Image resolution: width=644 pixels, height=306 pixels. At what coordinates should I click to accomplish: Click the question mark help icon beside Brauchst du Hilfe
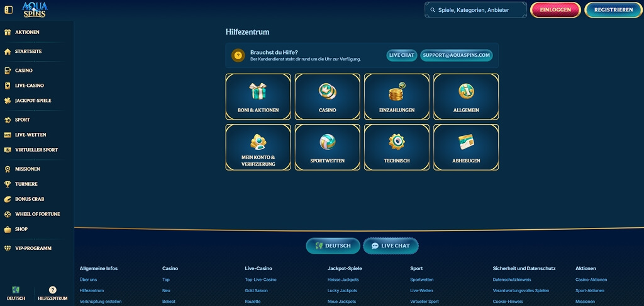[238, 55]
